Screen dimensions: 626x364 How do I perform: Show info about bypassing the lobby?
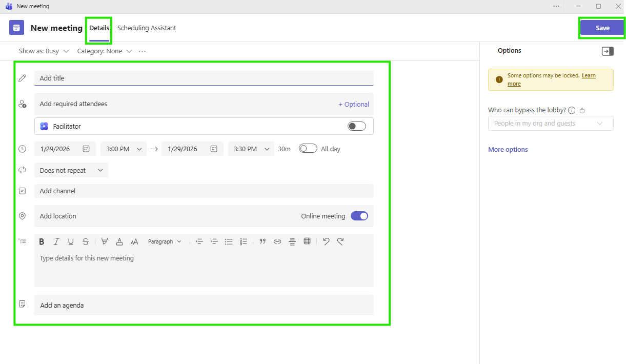572,110
